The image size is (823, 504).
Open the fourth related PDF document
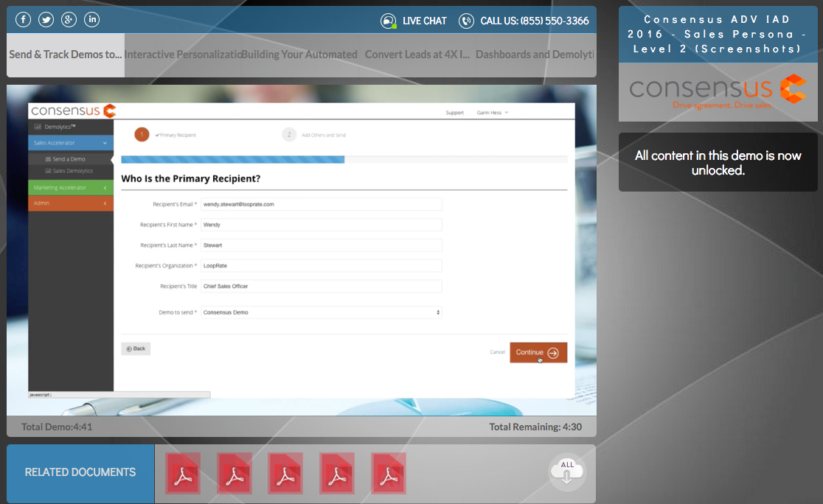336,474
